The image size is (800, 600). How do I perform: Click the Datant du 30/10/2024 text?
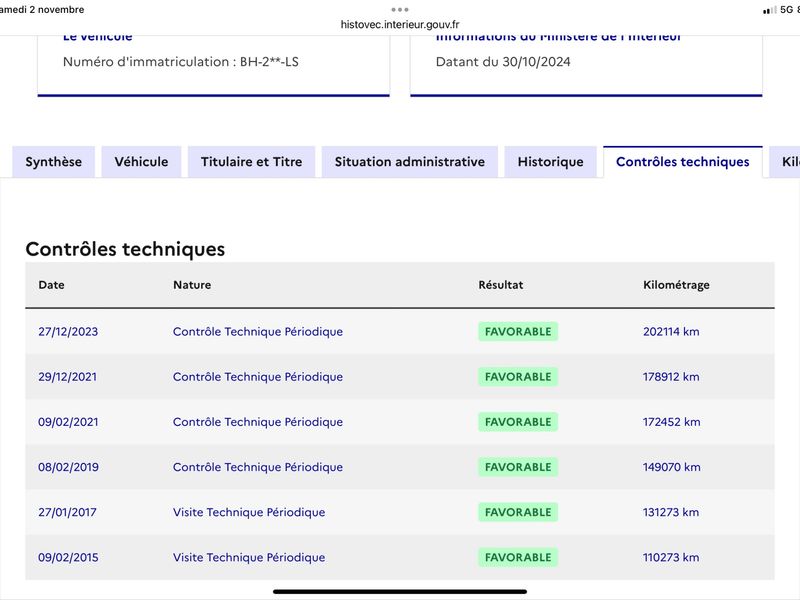pyautogui.click(x=503, y=62)
